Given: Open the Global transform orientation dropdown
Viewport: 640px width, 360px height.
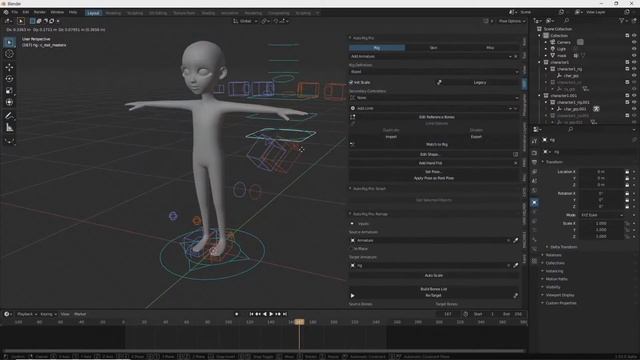Looking at the screenshot, I should pos(245,21).
